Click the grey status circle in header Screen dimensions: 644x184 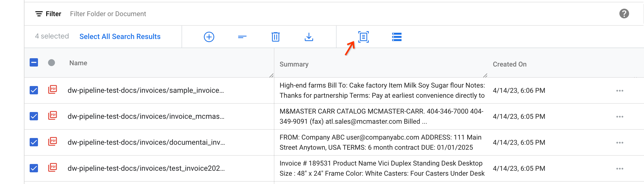(51, 63)
